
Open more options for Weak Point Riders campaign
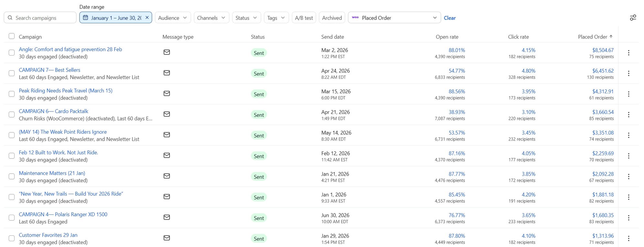pyautogui.click(x=628, y=135)
